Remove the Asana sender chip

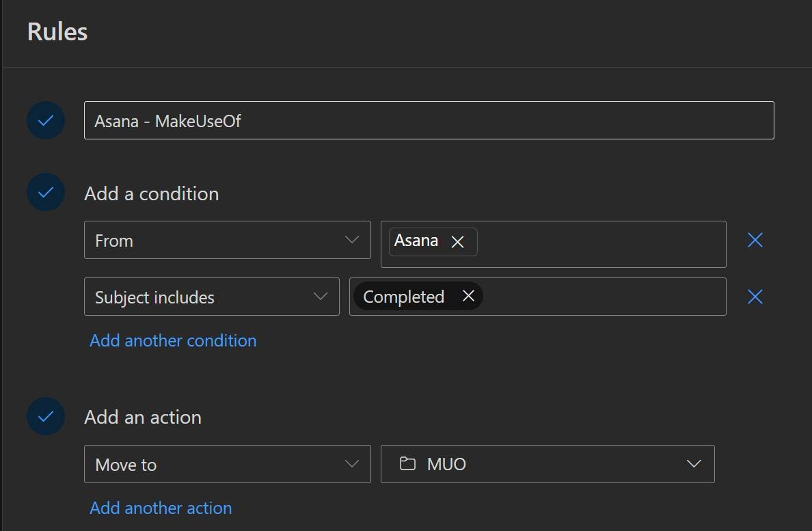point(458,242)
